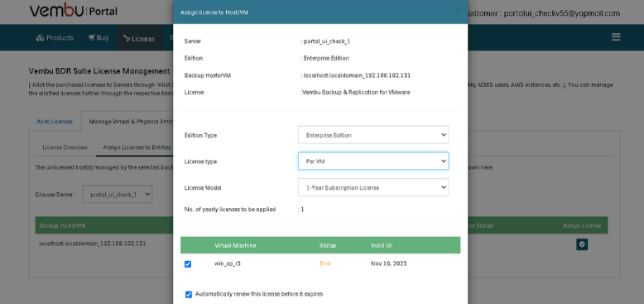Viewport: 644px width, 304px height.
Task: Click the Vembu Portal logo
Action: [73, 10]
